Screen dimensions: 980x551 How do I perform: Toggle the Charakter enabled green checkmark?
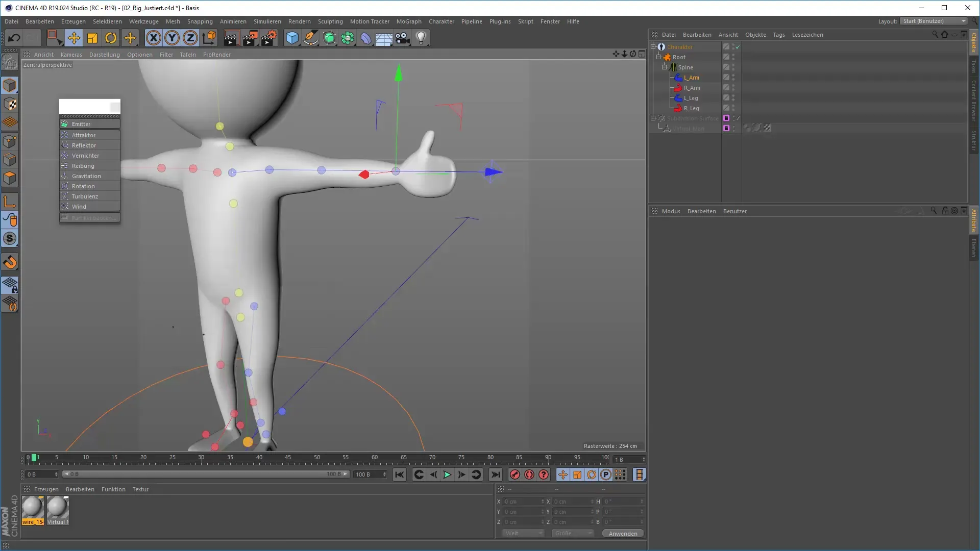click(x=738, y=46)
